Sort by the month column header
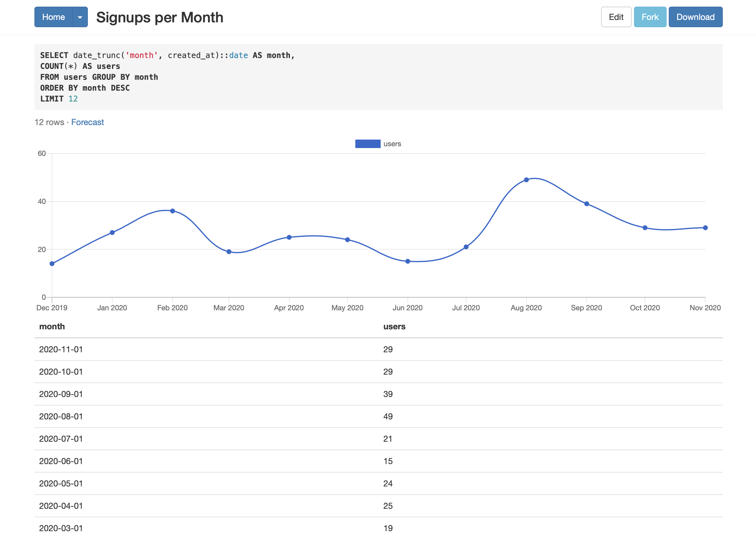The width and height of the screenshot is (756, 539). coord(52,327)
